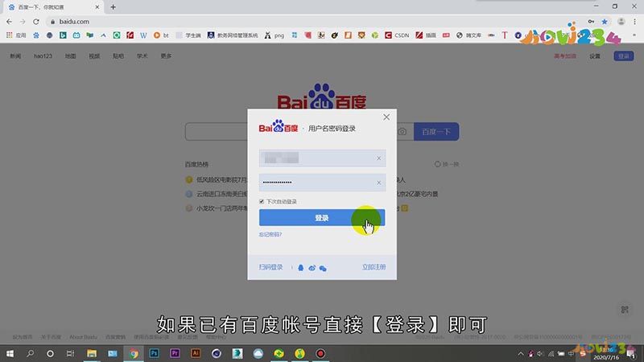Focus the username input field
The height and width of the screenshot is (362, 644).
[322, 158]
